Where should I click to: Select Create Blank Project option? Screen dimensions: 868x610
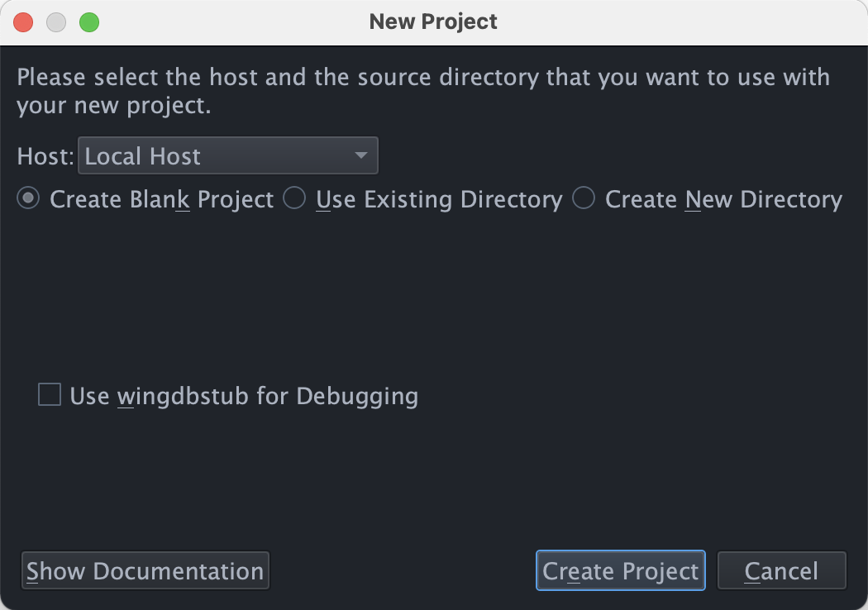click(x=27, y=198)
